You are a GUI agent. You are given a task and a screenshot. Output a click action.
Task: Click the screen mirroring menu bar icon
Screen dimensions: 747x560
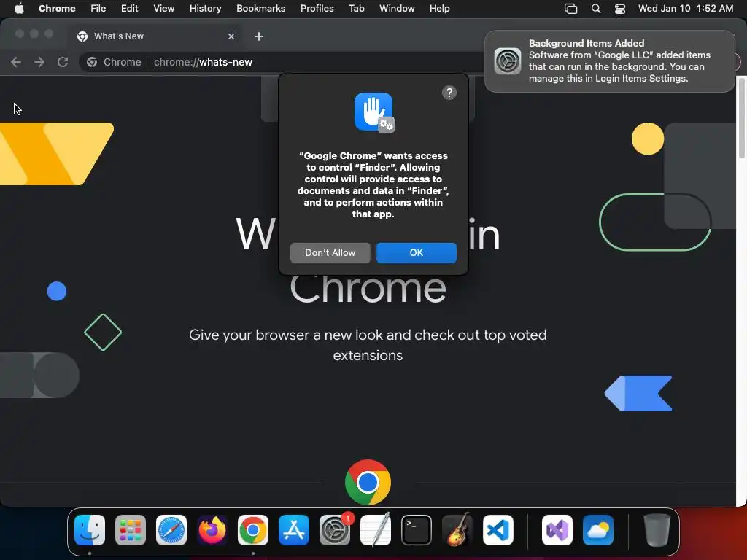coord(570,9)
